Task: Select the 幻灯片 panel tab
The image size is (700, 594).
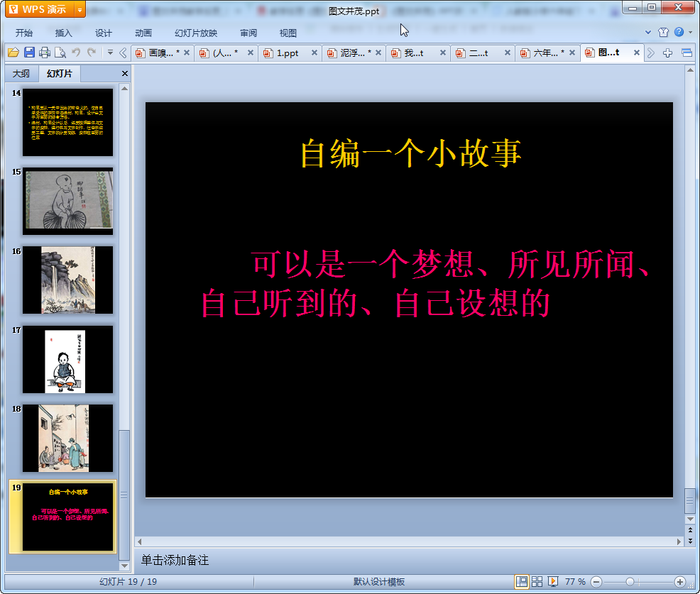Action: tap(60, 74)
